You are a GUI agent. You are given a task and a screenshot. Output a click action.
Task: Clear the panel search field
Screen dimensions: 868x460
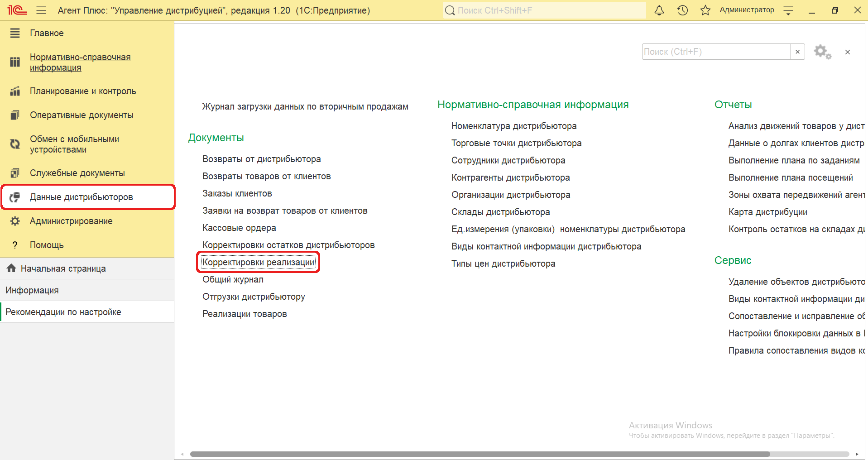798,52
